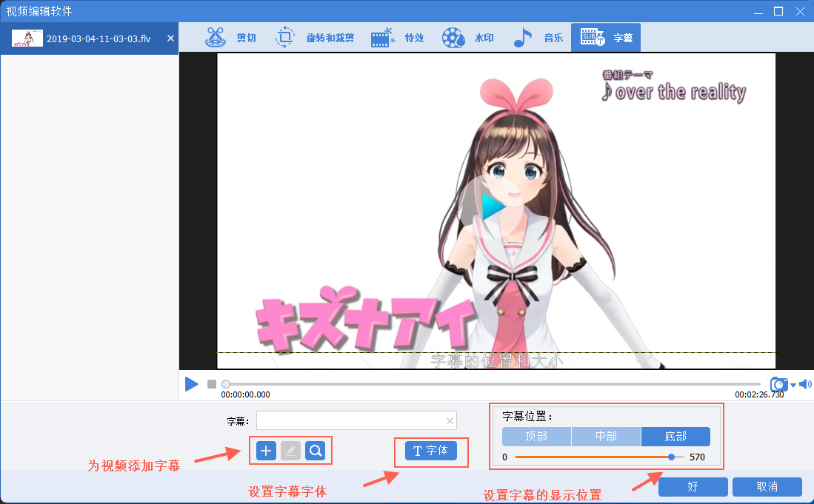Set subtitle position to 底部 (bottom)
Image resolution: width=814 pixels, height=504 pixels.
pos(675,437)
